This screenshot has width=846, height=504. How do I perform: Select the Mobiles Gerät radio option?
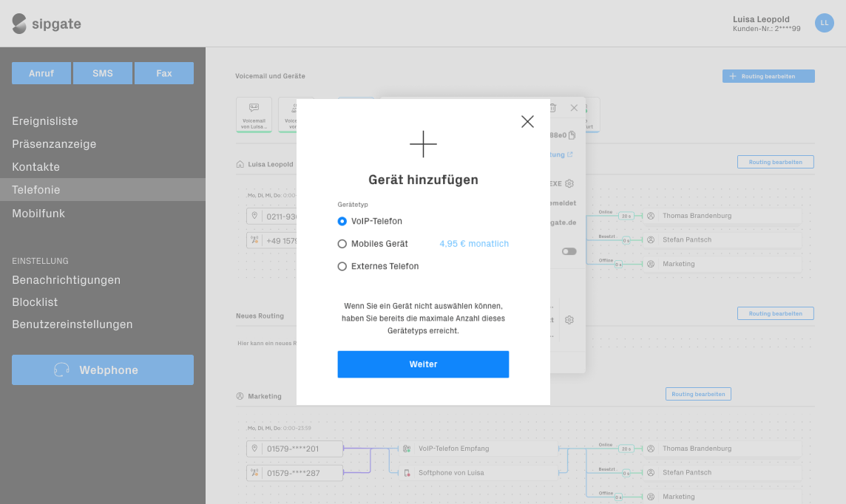pos(342,244)
